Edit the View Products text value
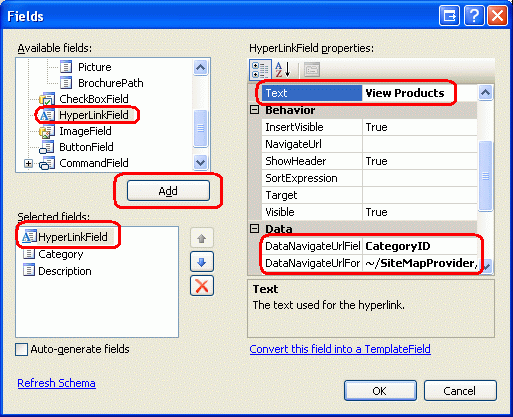Screen dimensions: 513x417 coord(420,93)
